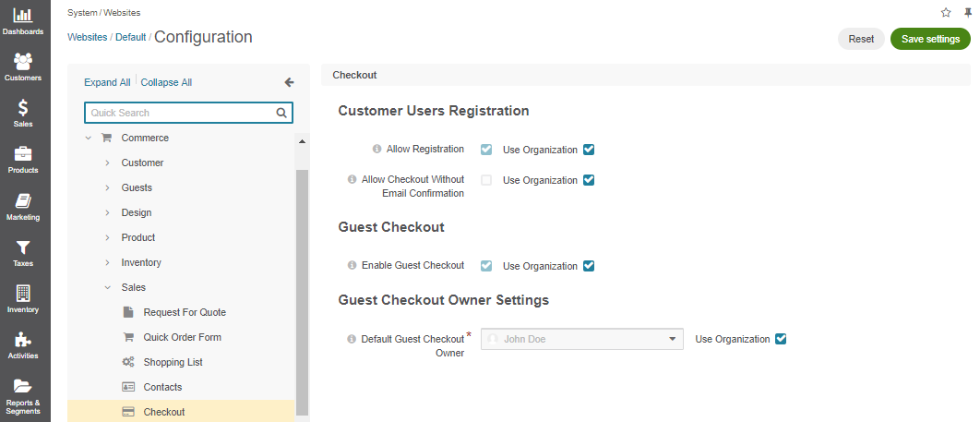Focus the Quick Search field

pos(188,113)
